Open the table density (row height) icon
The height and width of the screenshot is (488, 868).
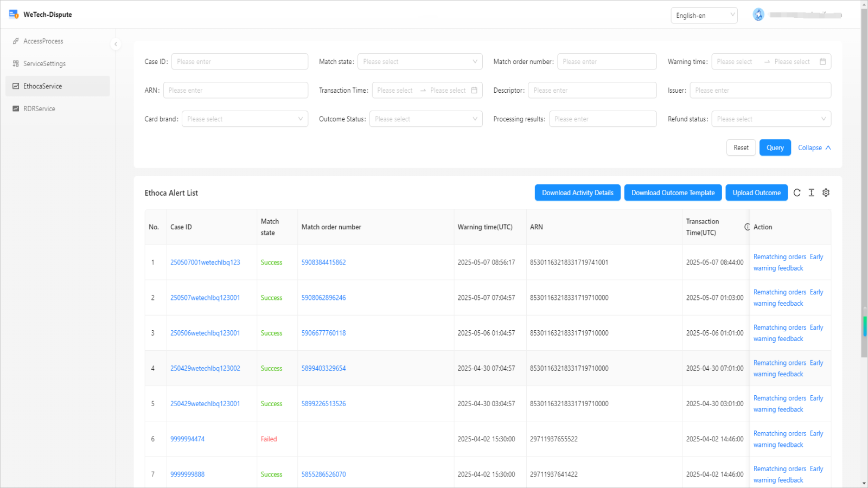point(812,192)
